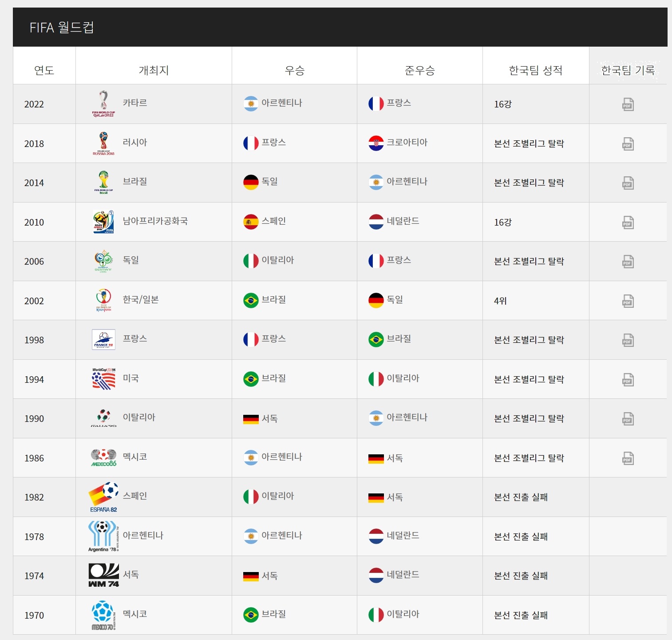This screenshot has width=672, height=640.
Task: Click West Germany flag in 1974 winner cell
Action: (x=251, y=576)
